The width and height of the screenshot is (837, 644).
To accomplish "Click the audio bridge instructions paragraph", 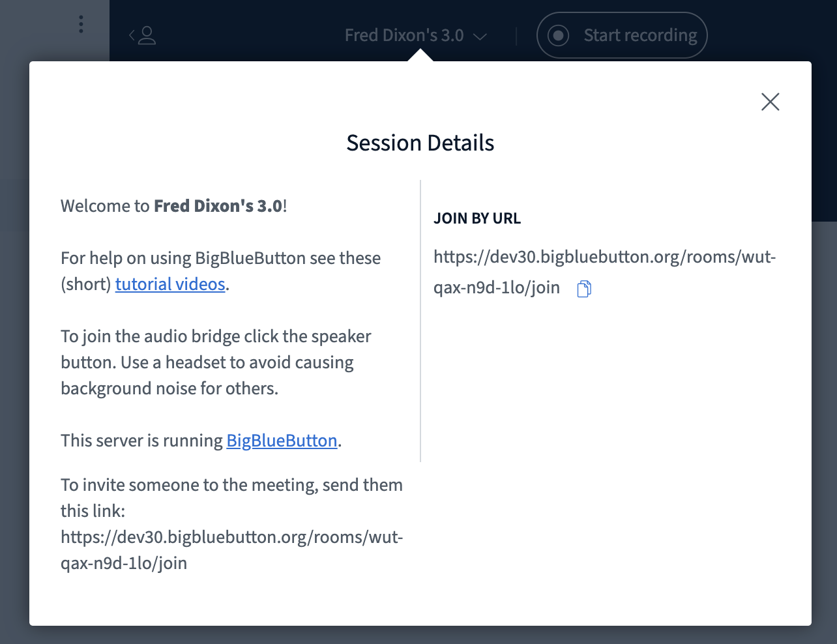I will point(215,362).
